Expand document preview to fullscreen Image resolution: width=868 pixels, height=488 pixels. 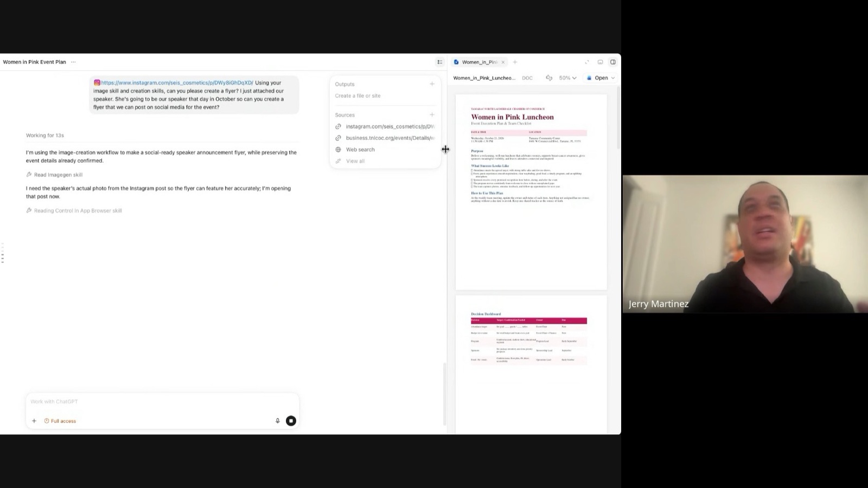point(586,62)
